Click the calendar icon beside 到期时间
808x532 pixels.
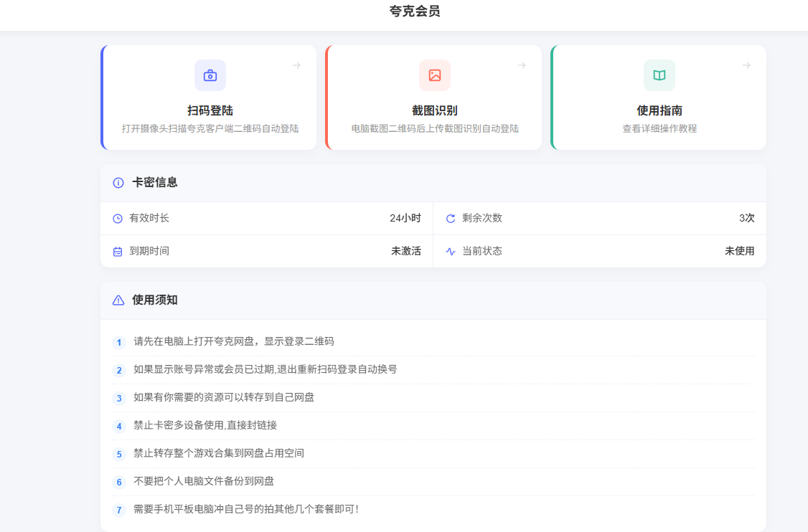(118, 252)
